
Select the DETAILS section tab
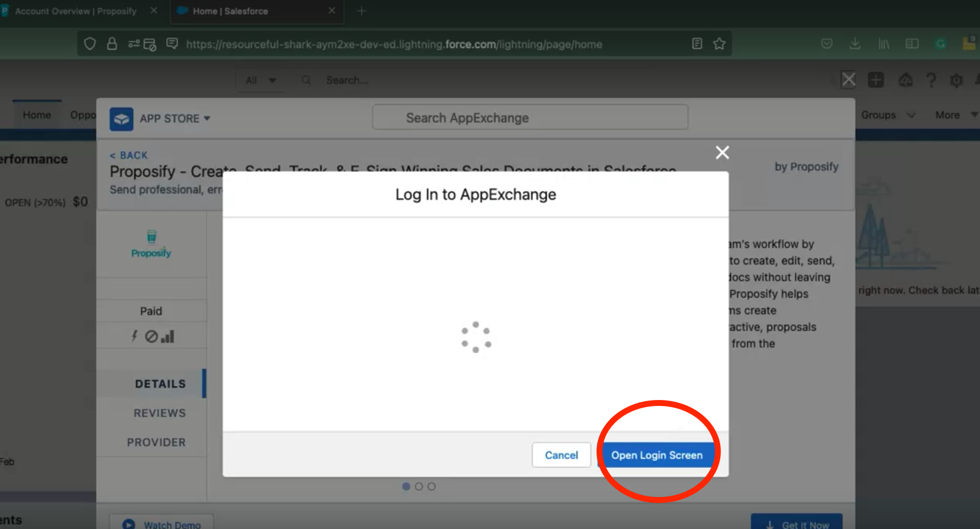pos(160,383)
